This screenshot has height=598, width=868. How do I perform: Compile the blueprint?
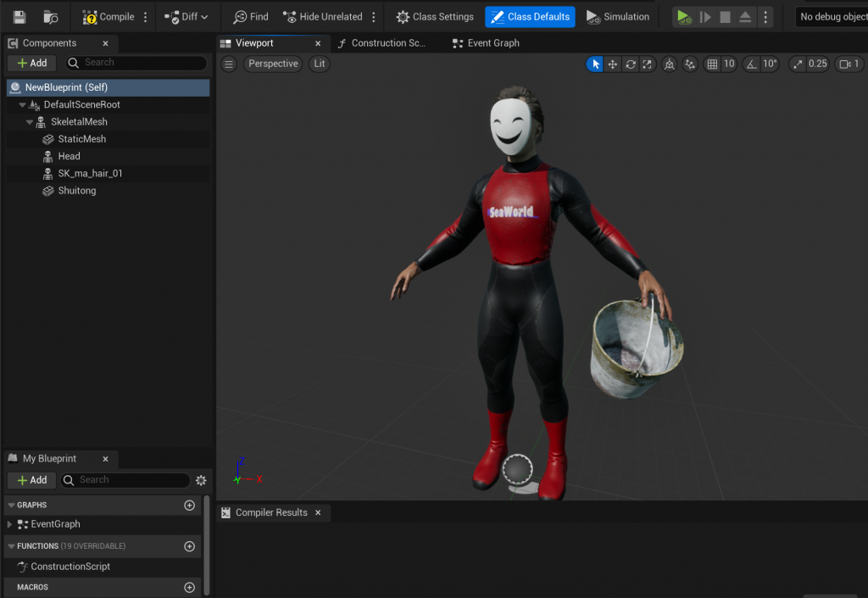click(x=108, y=17)
